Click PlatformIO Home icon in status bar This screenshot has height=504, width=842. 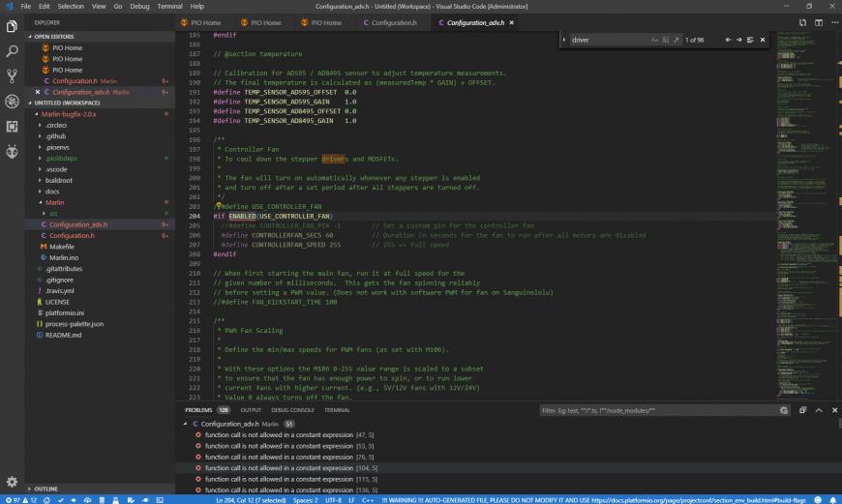click(x=46, y=500)
